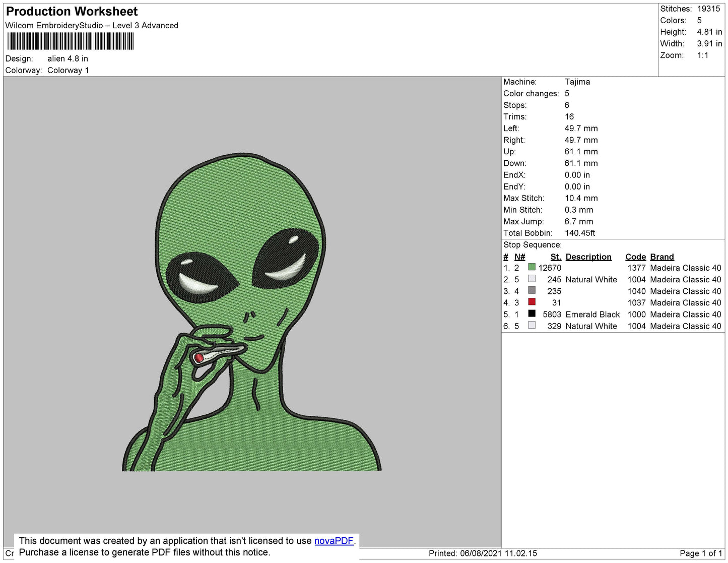
Task: Click the 'St.' column header
Action: 556,257
